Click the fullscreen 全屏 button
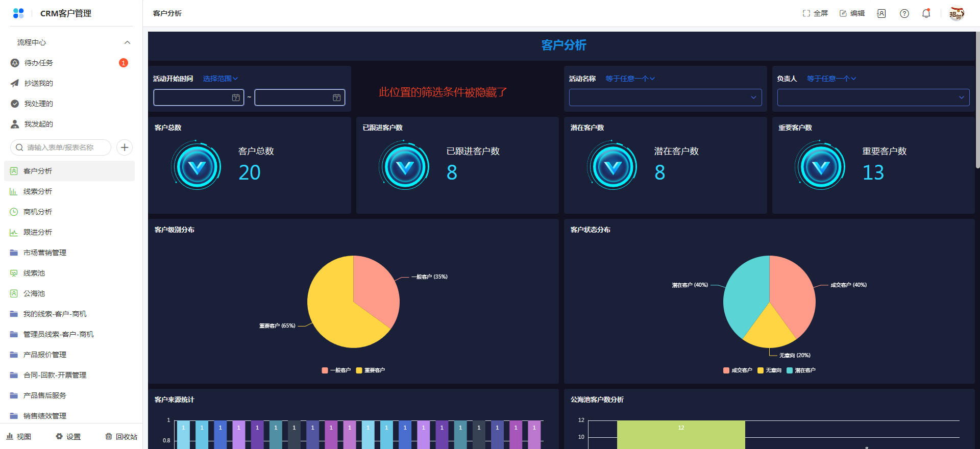Viewport: 980px width, 449px height. [815, 14]
